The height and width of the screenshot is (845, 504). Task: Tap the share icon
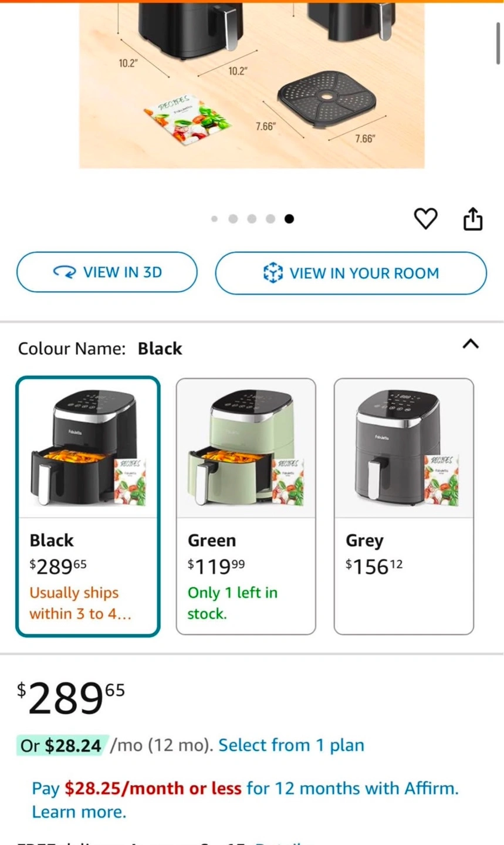473,219
